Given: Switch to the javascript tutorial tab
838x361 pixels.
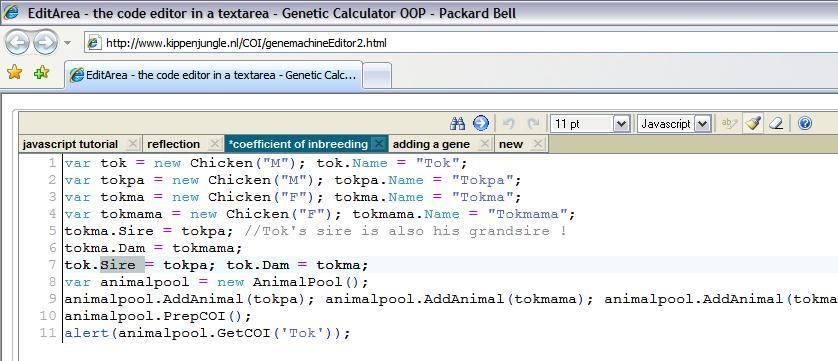Looking at the screenshot, I should pos(70,144).
